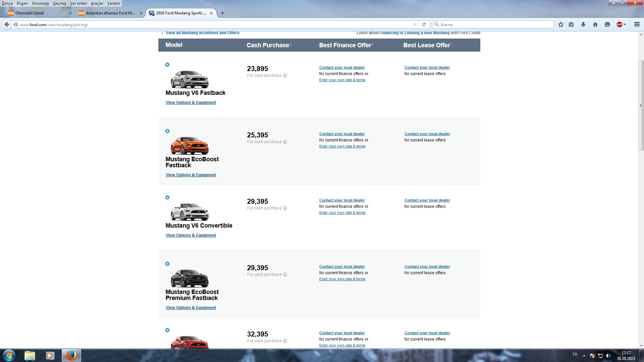644x362 pixels.
Task: Open the Dosya menu
Action: pos(7,3)
